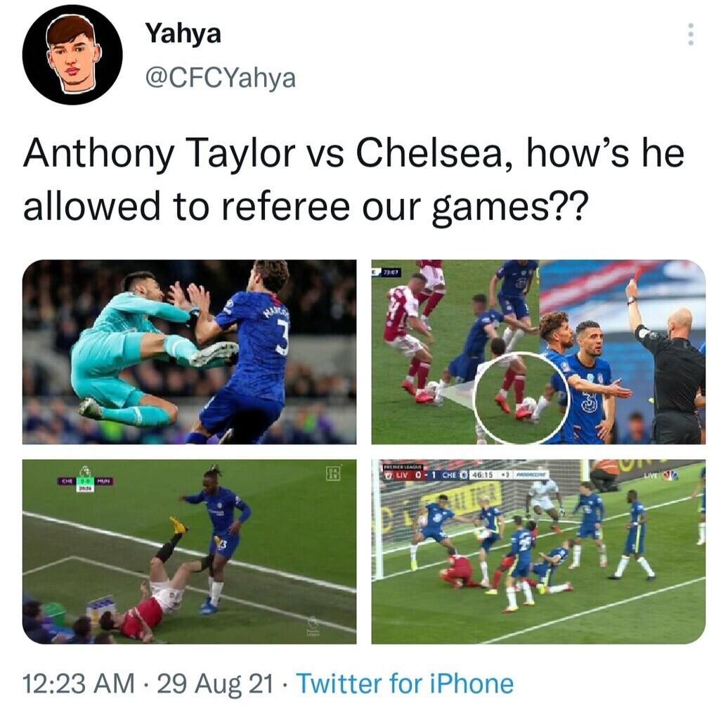
Task: Open the @CFCYahya handle link
Action: pos(221,77)
